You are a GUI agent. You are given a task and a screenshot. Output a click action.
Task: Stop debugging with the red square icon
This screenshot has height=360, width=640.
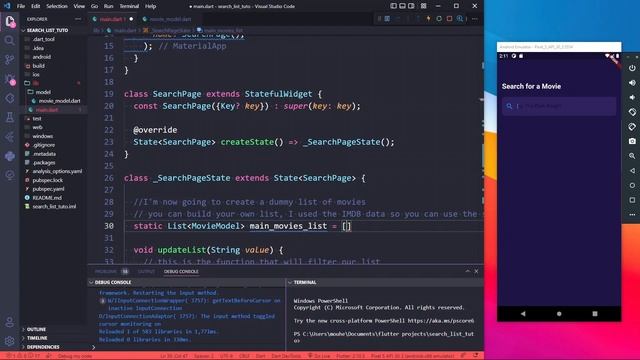pos(449,19)
